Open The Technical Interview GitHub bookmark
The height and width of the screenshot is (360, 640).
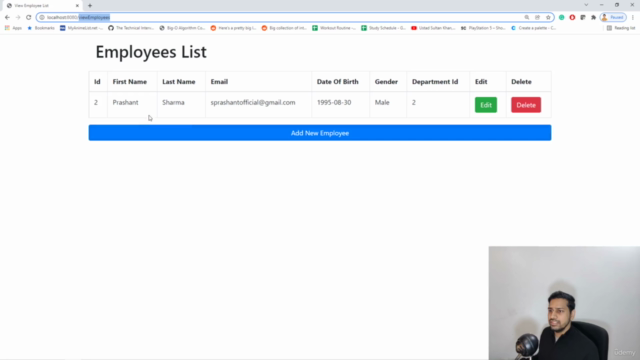pos(131,28)
